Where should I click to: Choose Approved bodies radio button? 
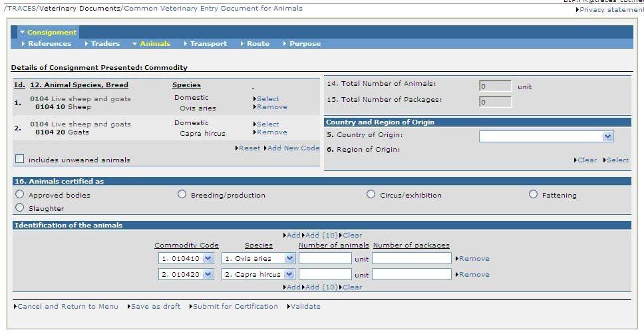tap(19, 194)
